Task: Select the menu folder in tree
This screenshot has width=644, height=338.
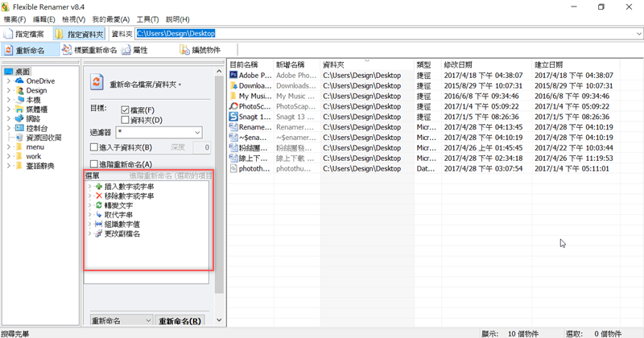Action: click(35, 147)
